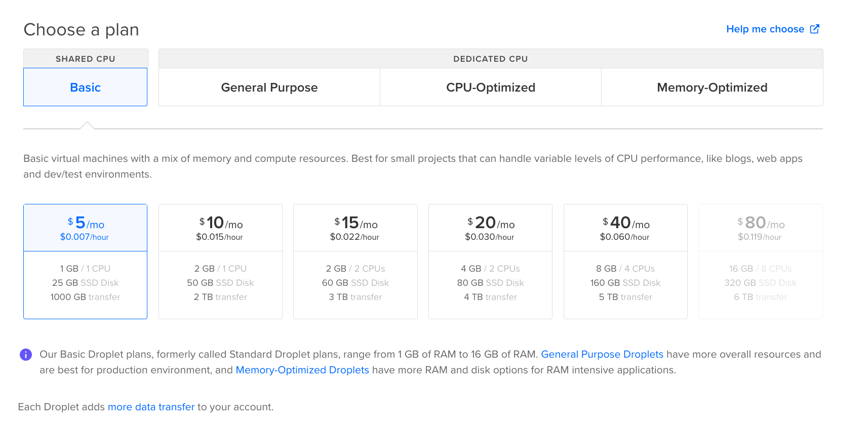Switch to the CPU-Optimized tab

[x=490, y=87]
